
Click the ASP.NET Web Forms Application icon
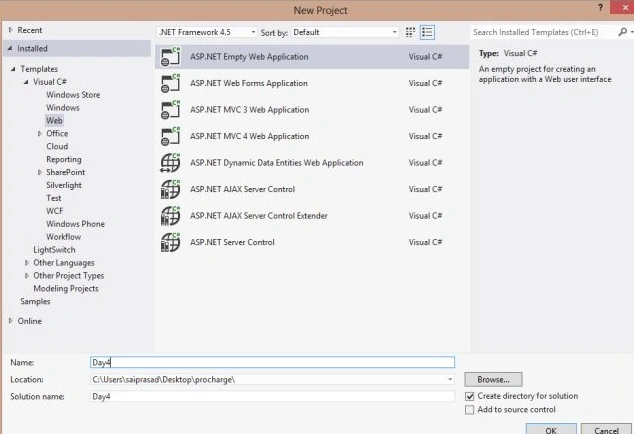(170, 83)
